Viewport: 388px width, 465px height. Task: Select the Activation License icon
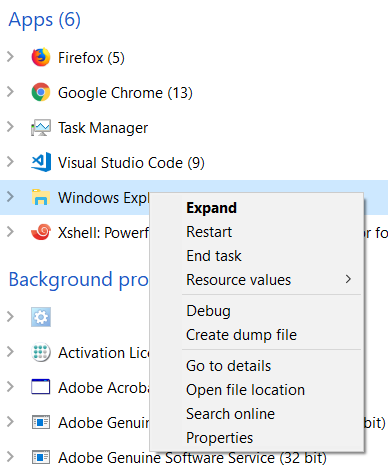click(41, 352)
